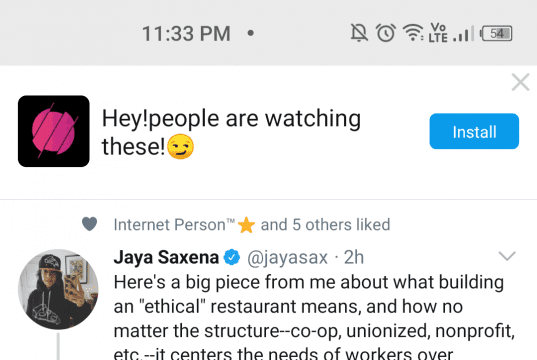Viewport: 537px width, 360px height.
Task: Open the @jayasax handle
Action: pyautogui.click(x=287, y=258)
